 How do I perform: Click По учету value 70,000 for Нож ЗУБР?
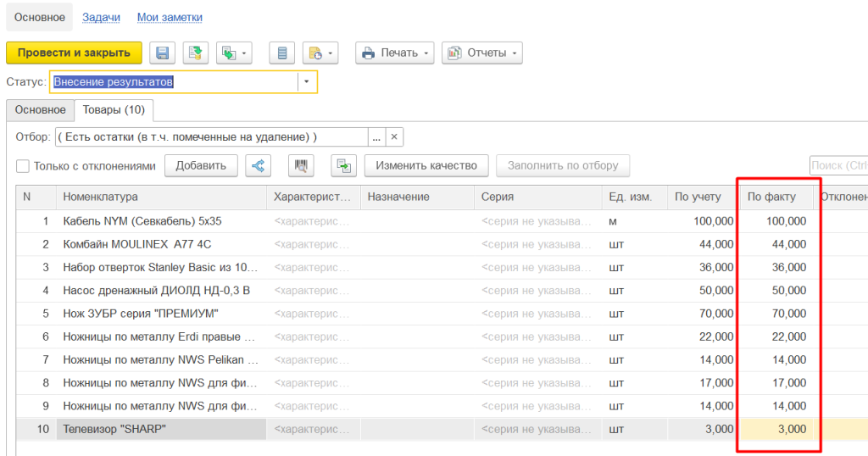716,314
